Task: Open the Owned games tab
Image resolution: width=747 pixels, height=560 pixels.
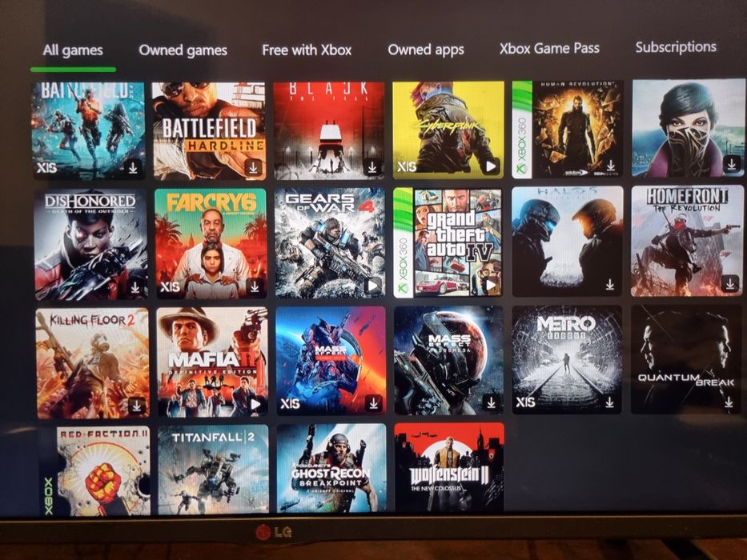Action: tap(183, 50)
